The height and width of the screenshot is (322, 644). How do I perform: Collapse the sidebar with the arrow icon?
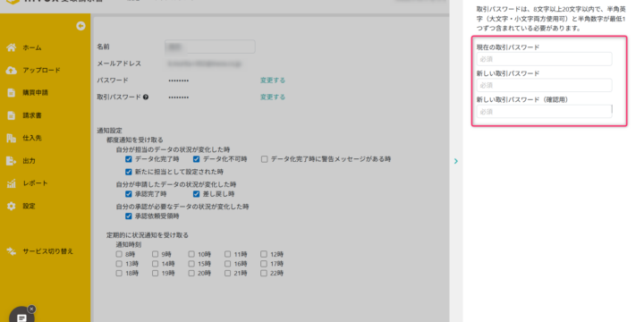[80, 26]
